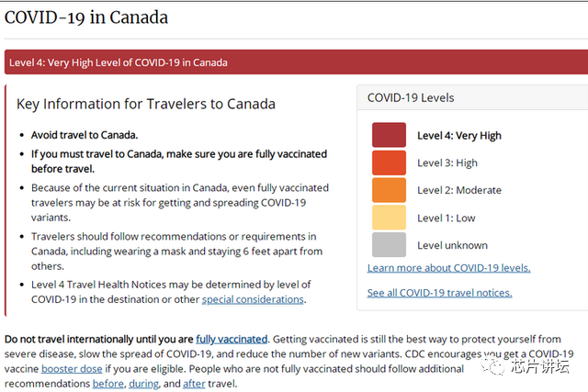Follow the special considerations link
Screen dimensions: 588x392
253,299
